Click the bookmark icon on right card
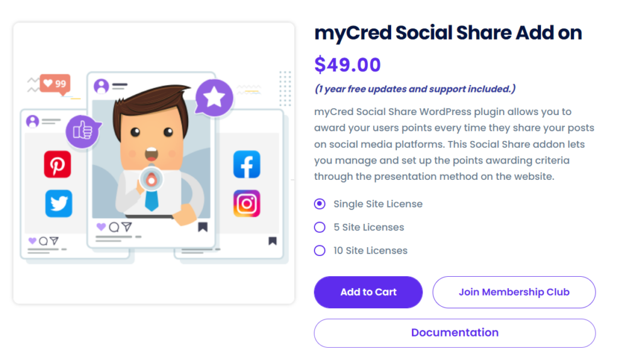 click(272, 240)
